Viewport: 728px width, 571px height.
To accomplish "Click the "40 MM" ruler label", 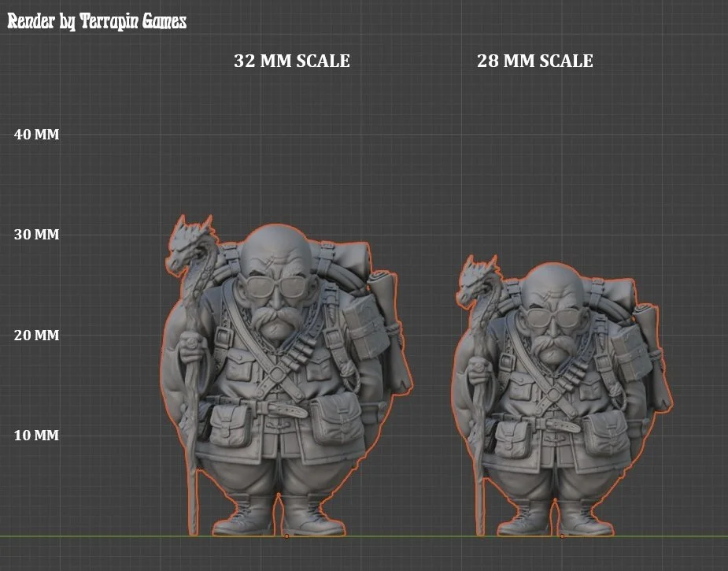I will coord(37,135).
